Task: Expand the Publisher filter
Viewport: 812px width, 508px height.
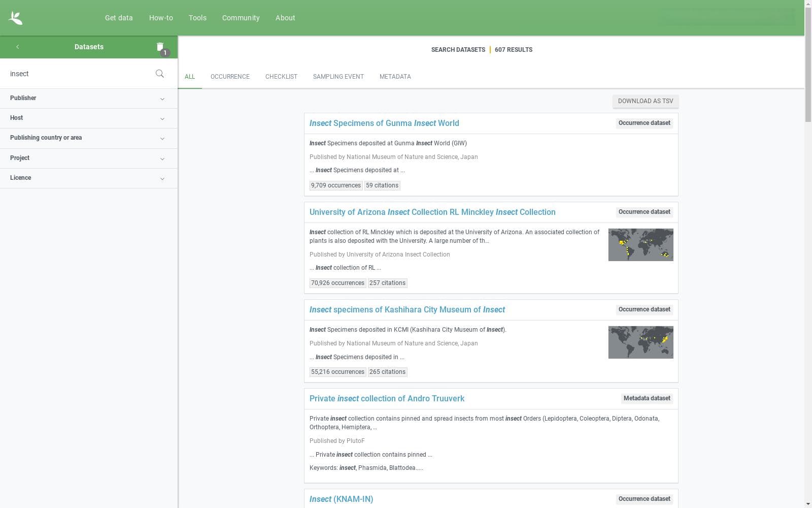Action: tap(89, 99)
